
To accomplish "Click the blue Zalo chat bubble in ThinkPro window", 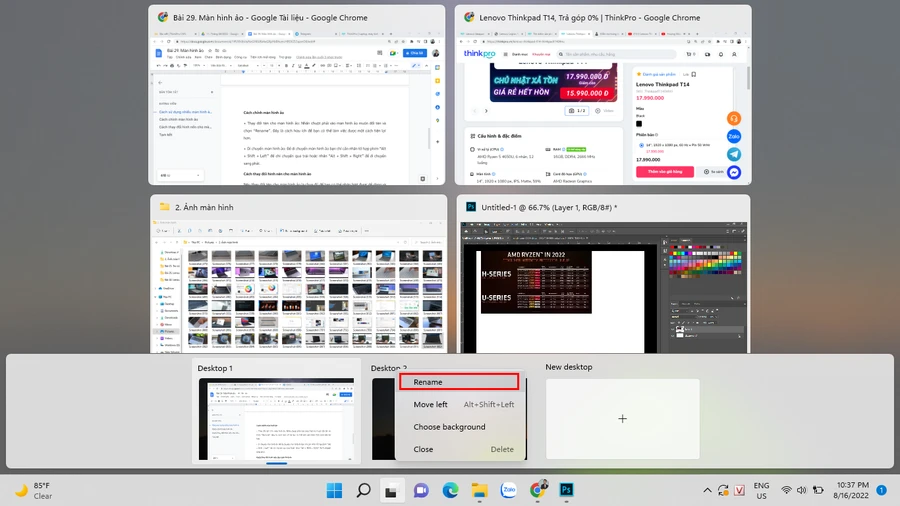I will 734,137.
